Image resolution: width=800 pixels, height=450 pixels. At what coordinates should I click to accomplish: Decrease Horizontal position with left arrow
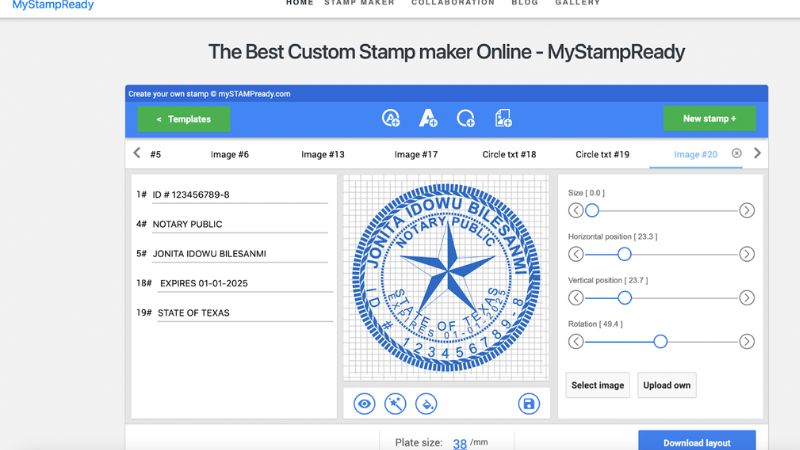pyautogui.click(x=576, y=254)
